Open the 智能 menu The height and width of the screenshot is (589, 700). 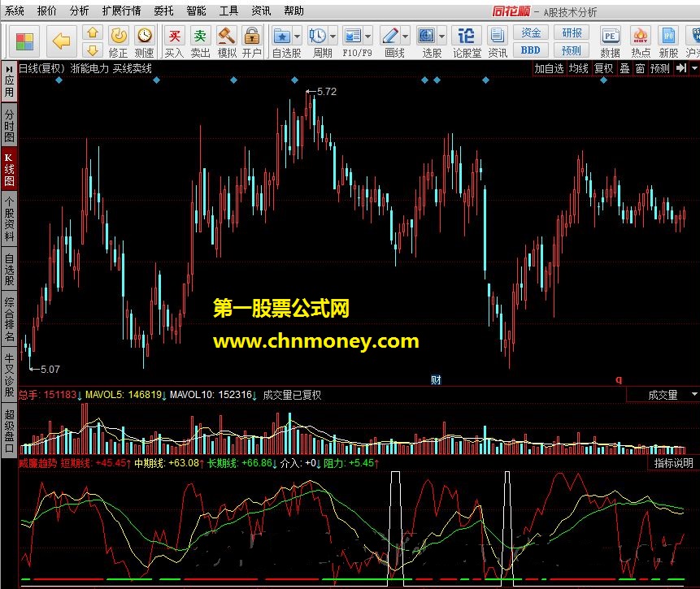coord(196,11)
